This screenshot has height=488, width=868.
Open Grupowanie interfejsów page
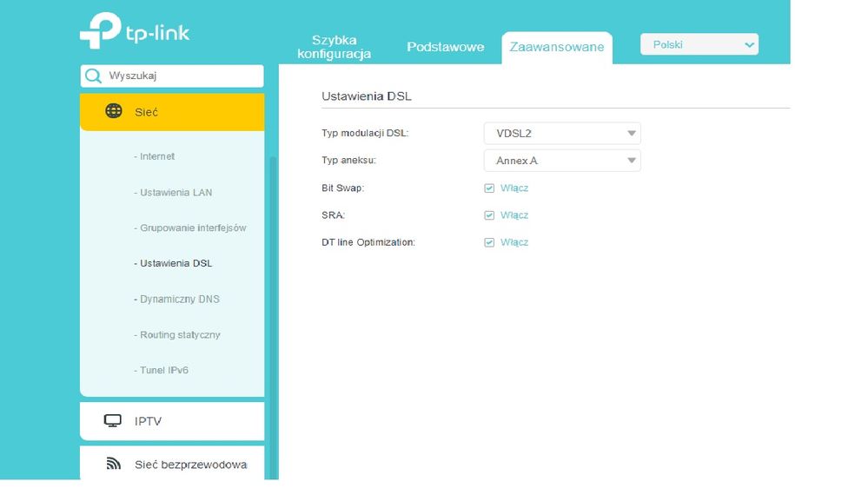(x=192, y=228)
